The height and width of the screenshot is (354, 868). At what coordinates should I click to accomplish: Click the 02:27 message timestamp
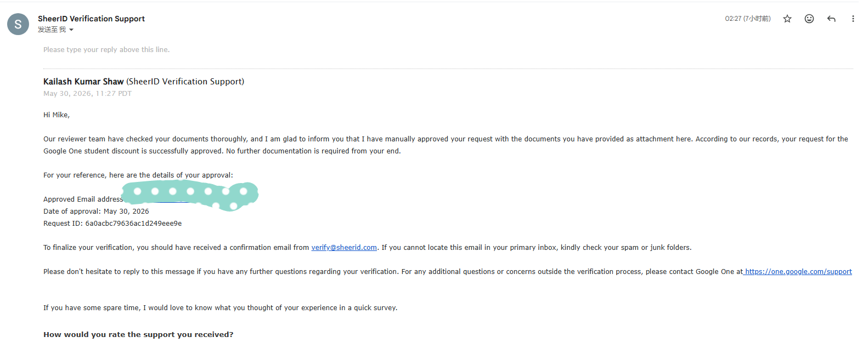748,19
